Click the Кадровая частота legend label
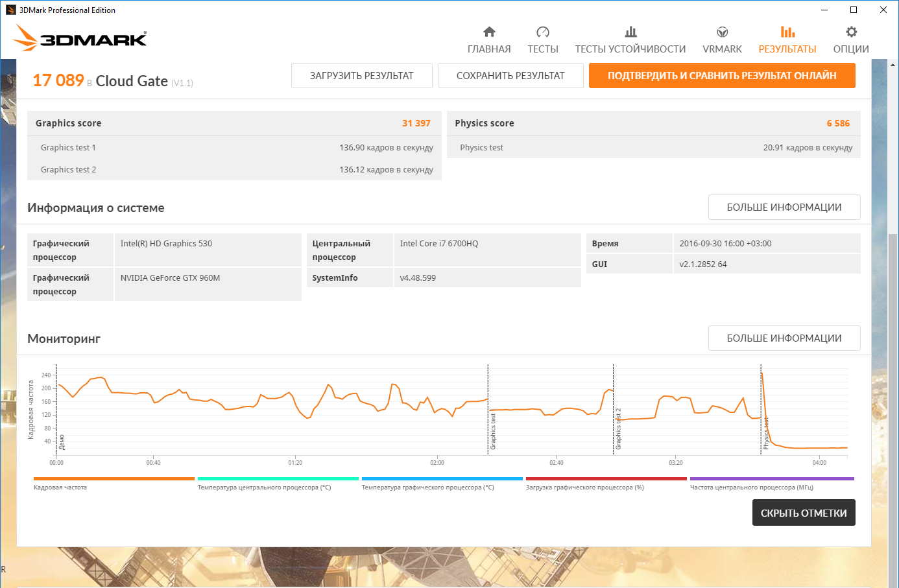 click(60, 488)
